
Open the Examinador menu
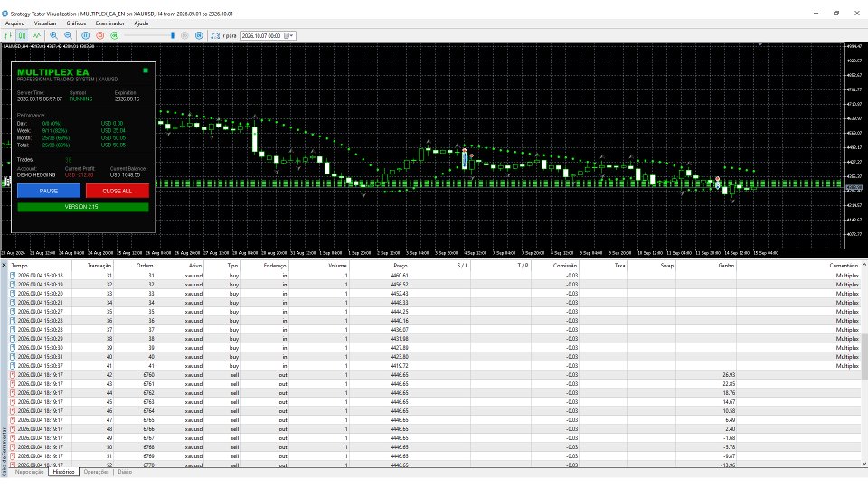pos(109,23)
